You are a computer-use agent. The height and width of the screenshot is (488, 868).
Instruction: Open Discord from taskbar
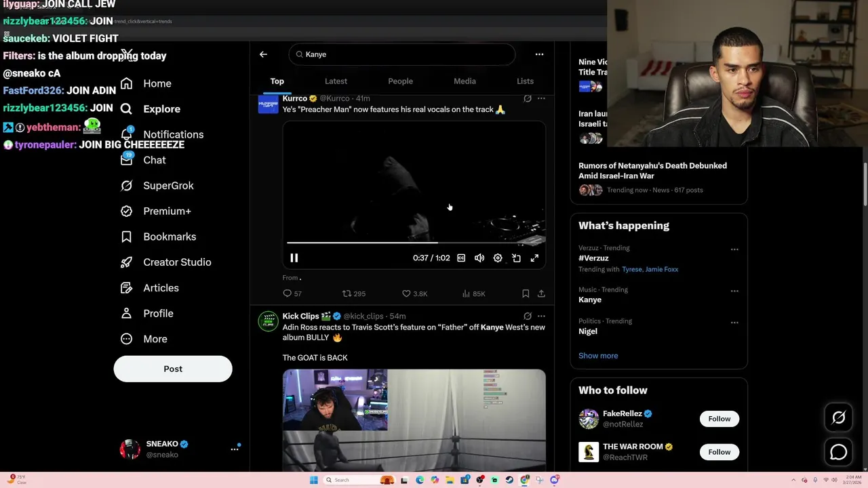(x=555, y=480)
